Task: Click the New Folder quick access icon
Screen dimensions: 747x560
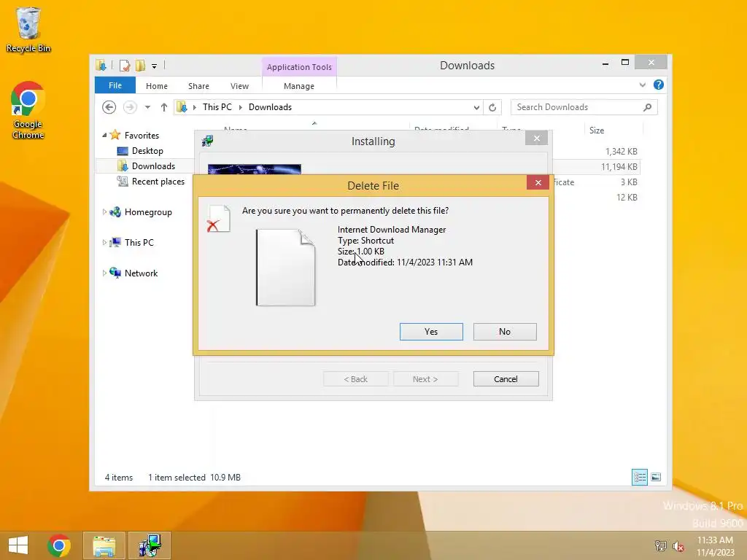Action: 140,66
